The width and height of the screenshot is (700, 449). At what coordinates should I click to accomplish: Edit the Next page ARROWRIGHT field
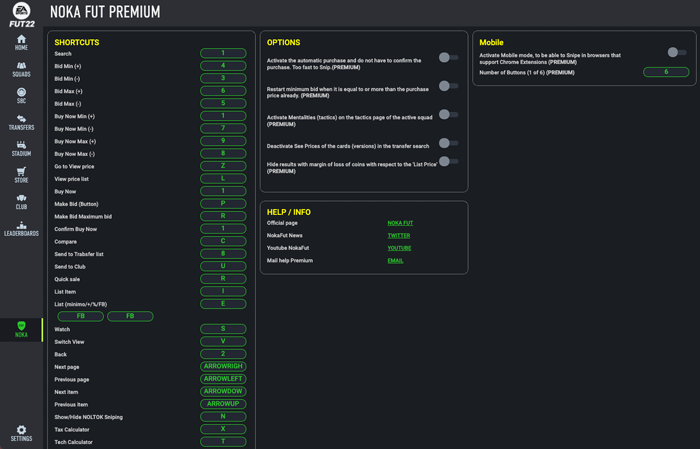coord(223,366)
